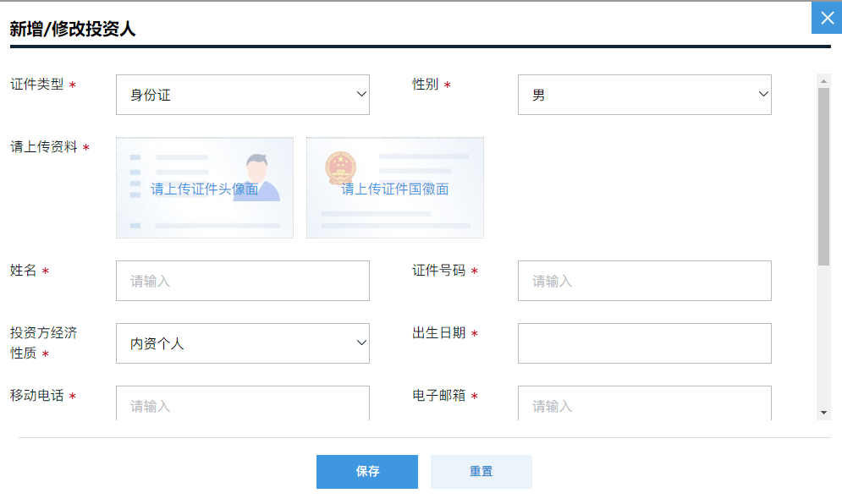The height and width of the screenshot is (504, 842).
Task: Click the scrollbar down arrow
Action: pyautogui.click(x=823, y=413)
